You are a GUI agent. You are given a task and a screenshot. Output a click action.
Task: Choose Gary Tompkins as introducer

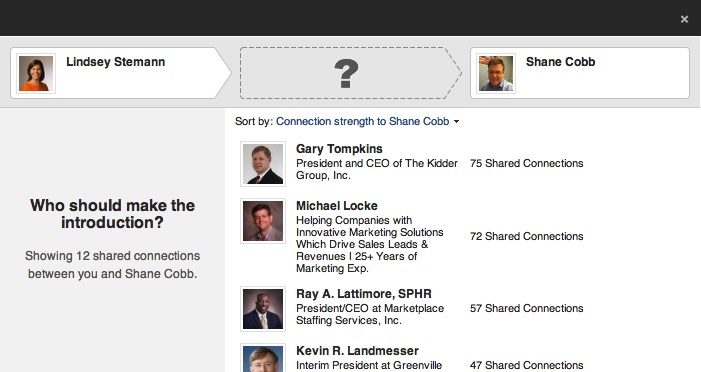[339, 149]
